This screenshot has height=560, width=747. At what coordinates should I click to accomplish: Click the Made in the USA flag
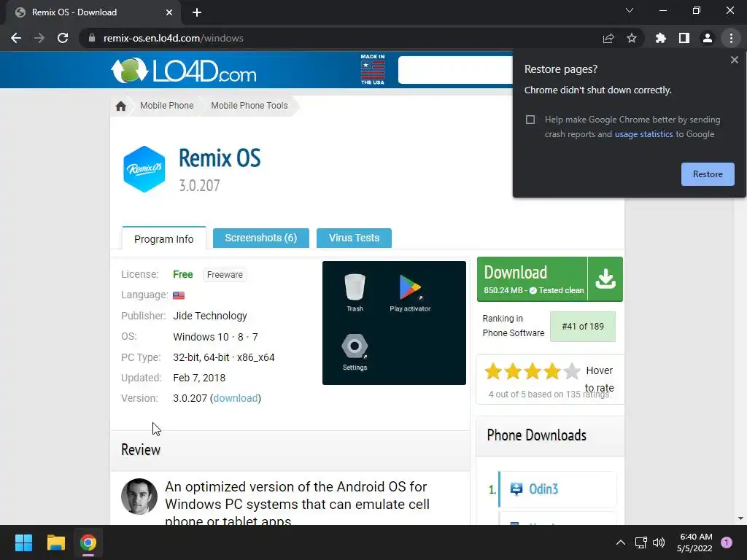click(373, 69)
